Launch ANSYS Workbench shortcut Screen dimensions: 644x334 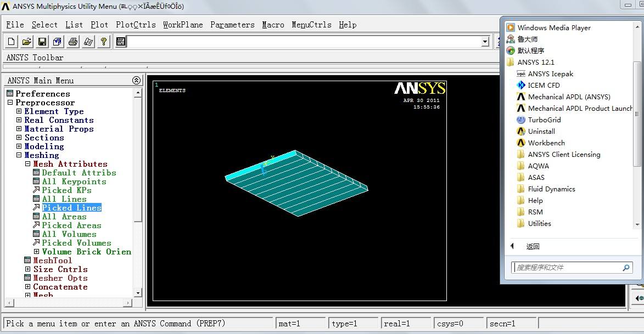(x=546, y=143)
